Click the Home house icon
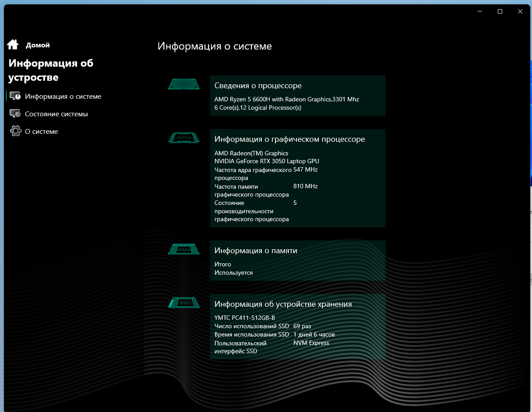This screenshot has height=412, width=532. pyautogui.click(x=13, y=44)
